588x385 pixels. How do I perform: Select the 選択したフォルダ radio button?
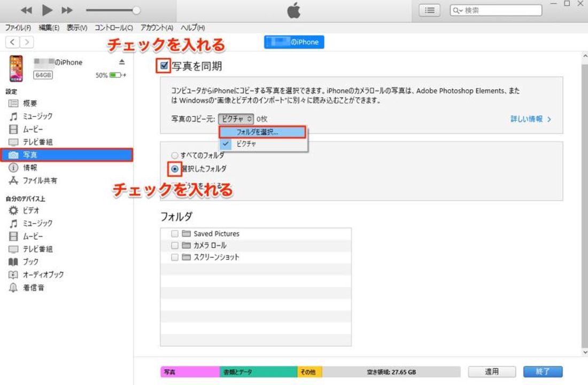[x=175, y=169]
